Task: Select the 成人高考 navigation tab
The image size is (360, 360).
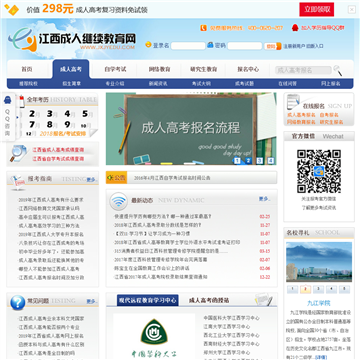Action: point(71,69)
